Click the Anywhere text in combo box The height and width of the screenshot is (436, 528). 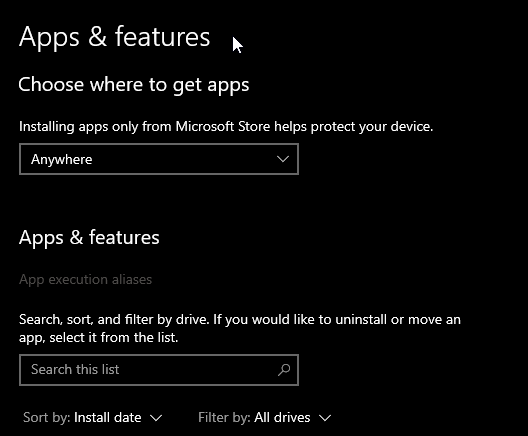(61, 160)
